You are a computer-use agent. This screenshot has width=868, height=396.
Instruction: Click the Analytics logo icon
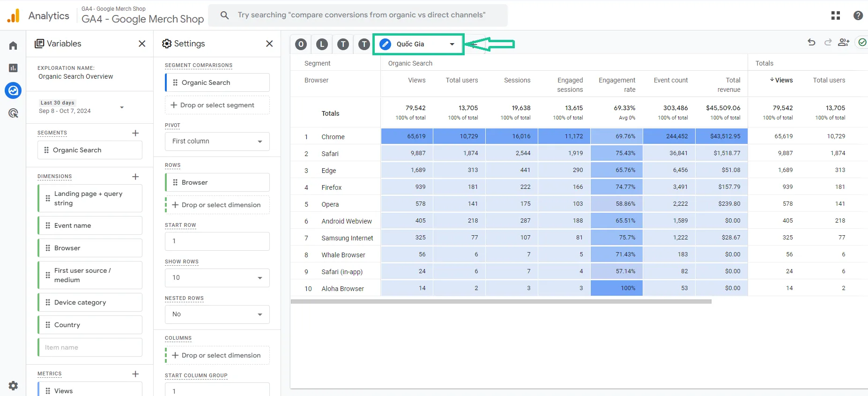(14, 15)
